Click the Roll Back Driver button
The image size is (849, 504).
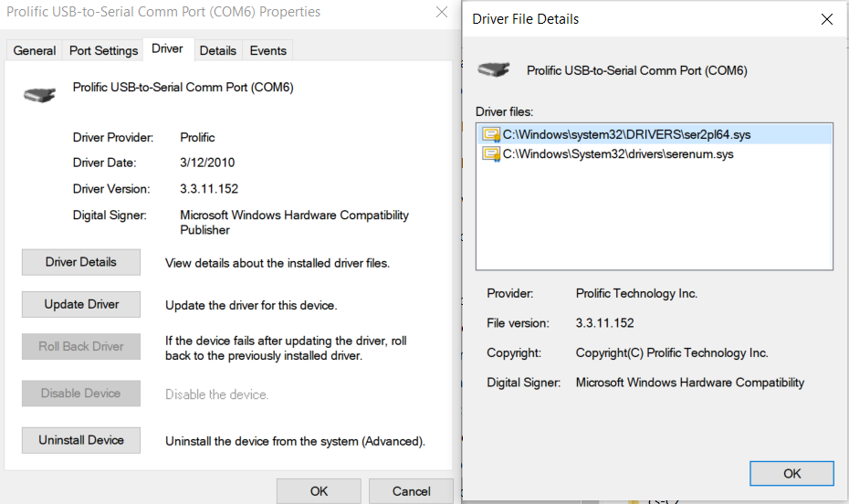click(x=81, y=346)
